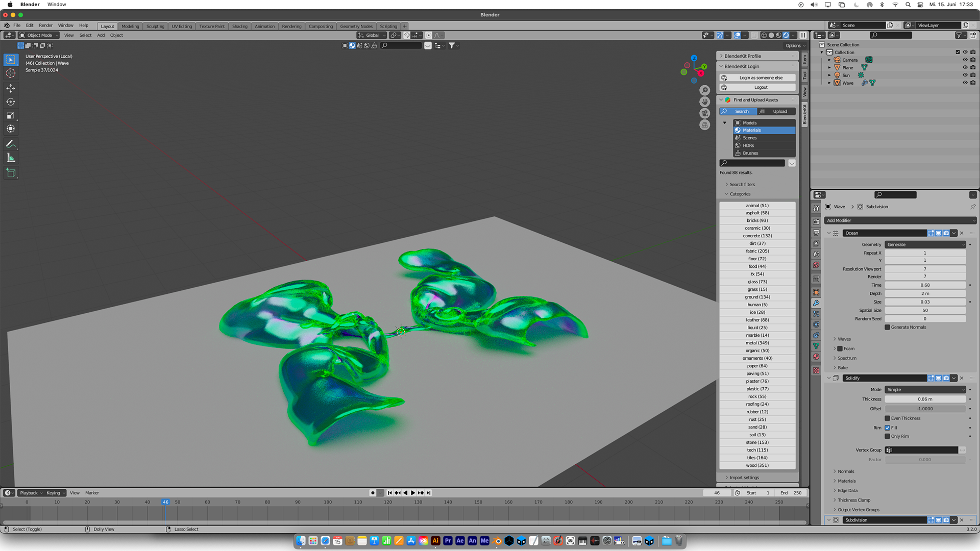The image size is (980, 551).
Task: Select the Add Cube tool
Action: [11, 173]
